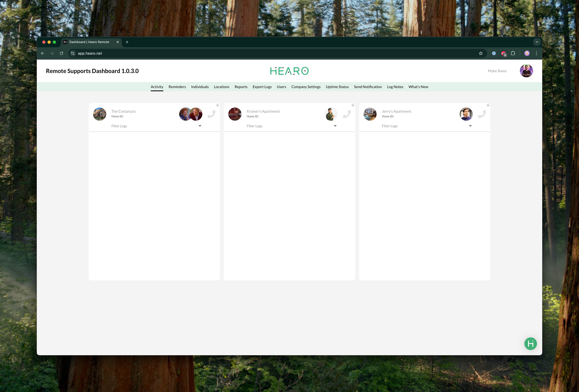The image size is (579, 392).
Task: Click the move handle on The Costanza's card
Action: pyautogui.click(x=218, y=105)
